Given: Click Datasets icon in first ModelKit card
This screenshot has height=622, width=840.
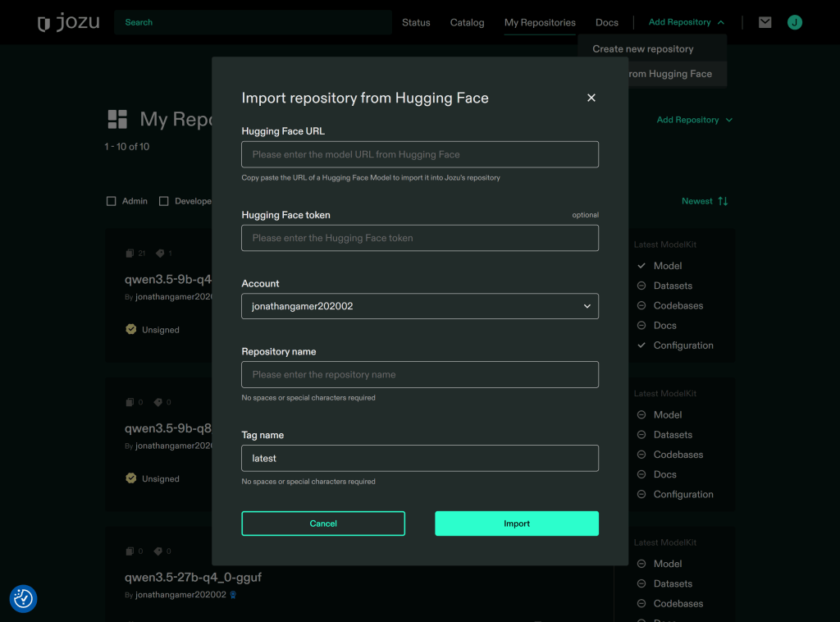Looking at the screenshot, I should 641,286.
